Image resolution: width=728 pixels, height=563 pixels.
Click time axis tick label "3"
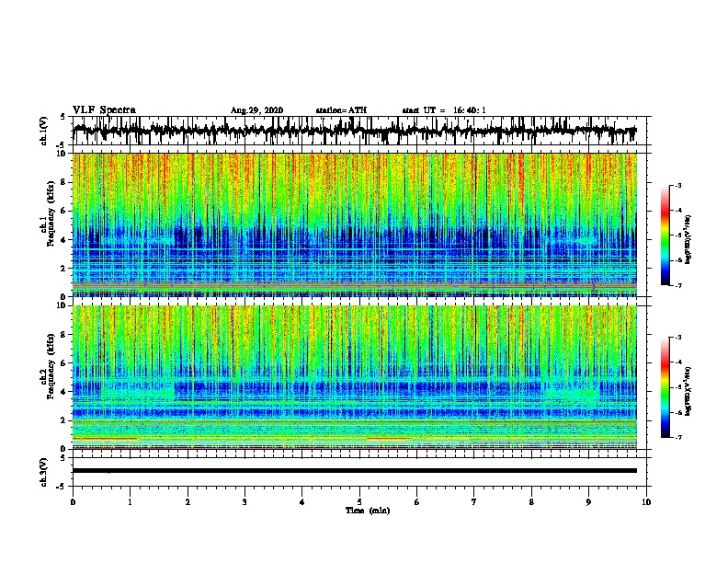click(245, 502)
